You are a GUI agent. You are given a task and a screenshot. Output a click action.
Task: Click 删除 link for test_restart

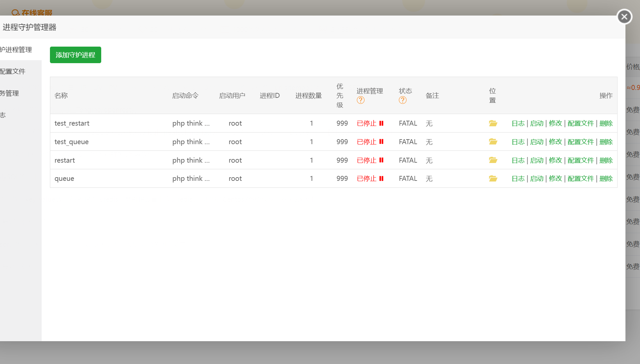pyautogui.click(x=606, y=123)
